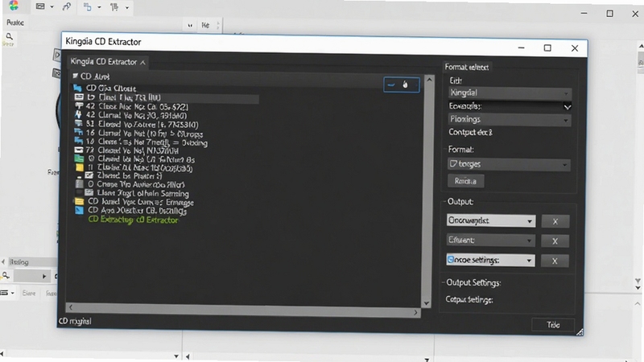Click the play arrow beside lower-left search field
The image size is (644, 362).
click(44, 276)
